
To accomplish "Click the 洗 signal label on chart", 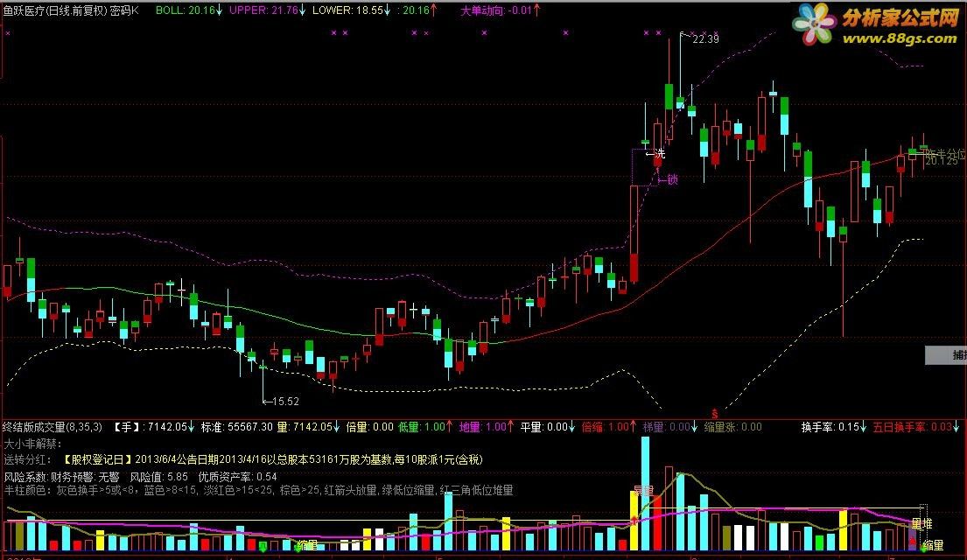I will pyautogui.click(x=661, y=153).
